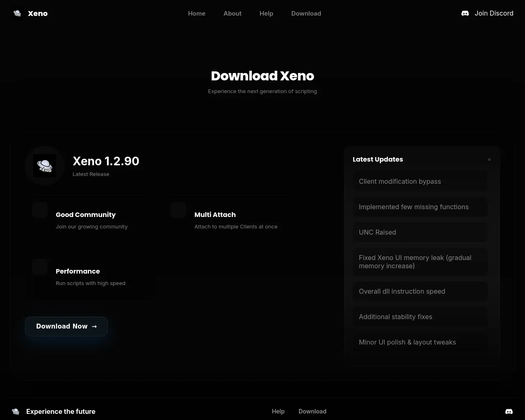Click the 'Download Xeno' page heading
Viewport: 525px width, 420px height.
click(262, 76)
